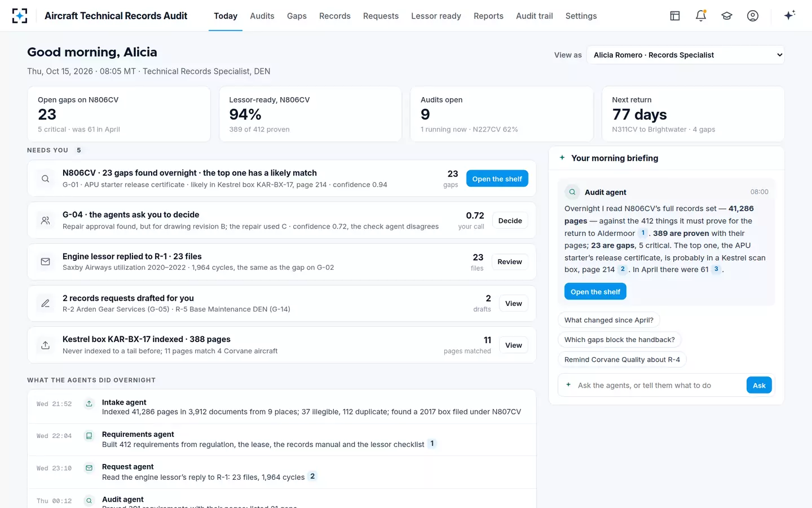Click the Request agent mail icon

point(89,468)
